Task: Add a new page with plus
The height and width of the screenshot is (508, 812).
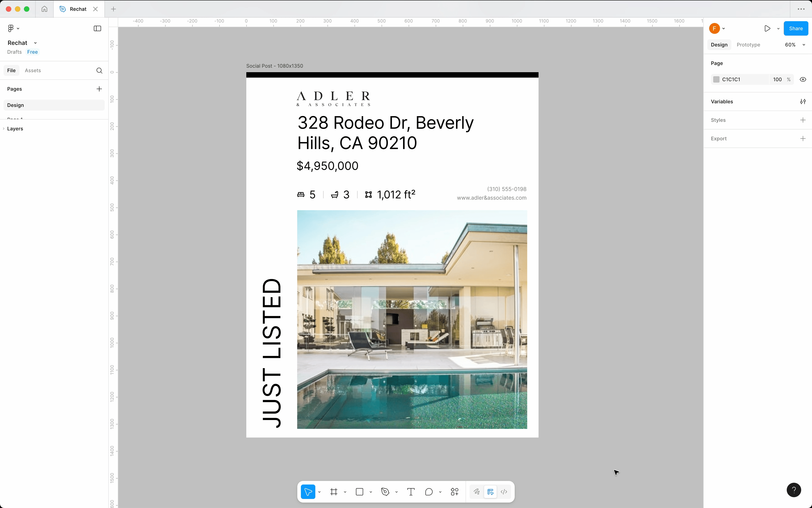Action: click(x=99, y=89)
